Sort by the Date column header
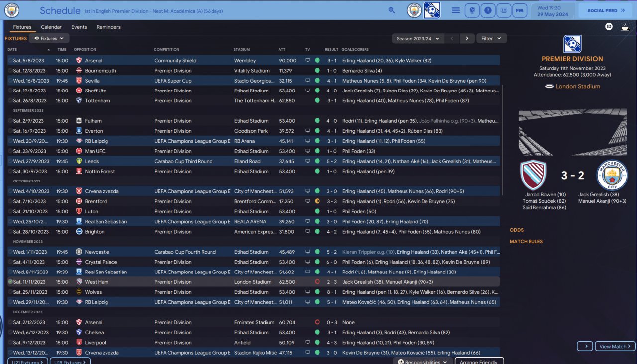The height and width of the screenshot is (364, 637). (12, 49)
